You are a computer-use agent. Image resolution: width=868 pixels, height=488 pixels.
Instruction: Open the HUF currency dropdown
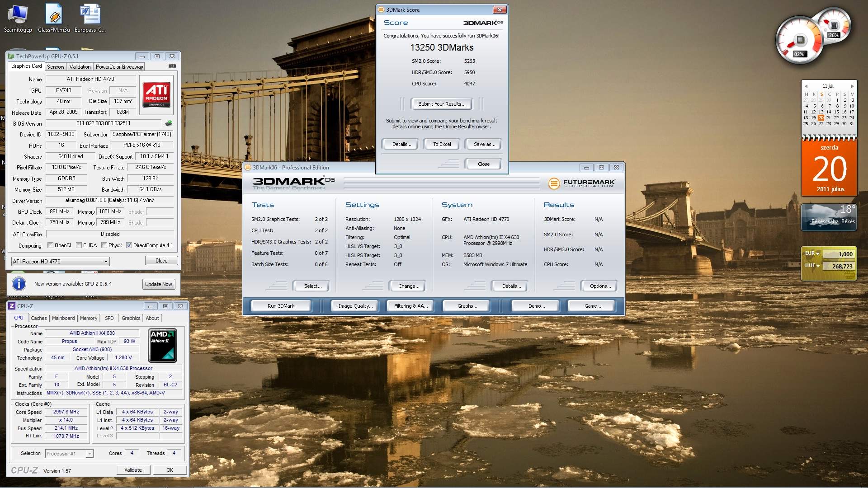[812, 266]
